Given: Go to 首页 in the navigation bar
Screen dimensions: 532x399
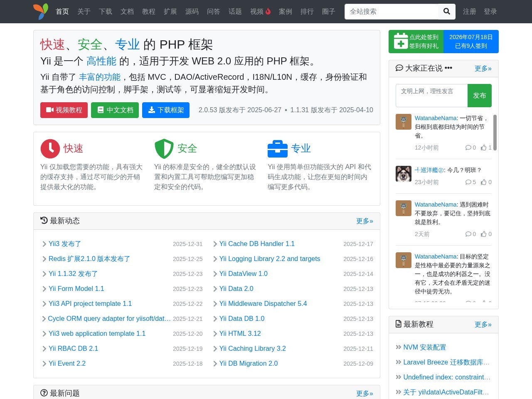Looking at the screenshot, I should coord(62,12).
